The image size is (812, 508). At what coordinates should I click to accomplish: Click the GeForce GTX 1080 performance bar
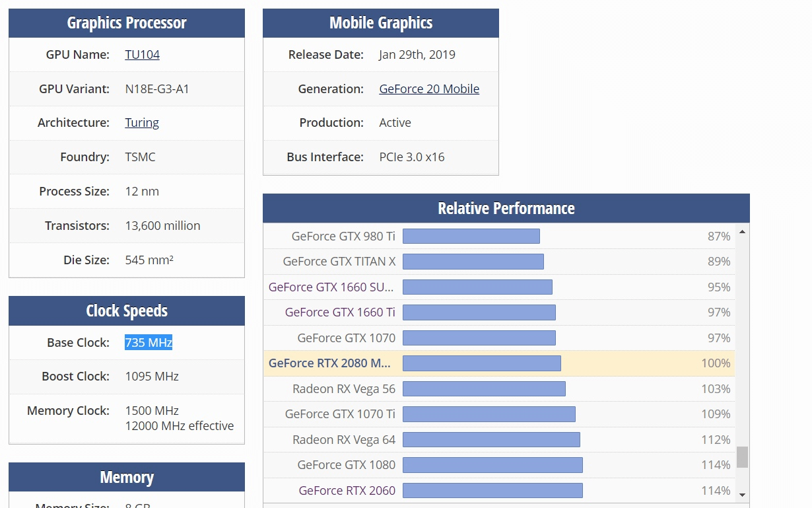(x=492, y=465)
